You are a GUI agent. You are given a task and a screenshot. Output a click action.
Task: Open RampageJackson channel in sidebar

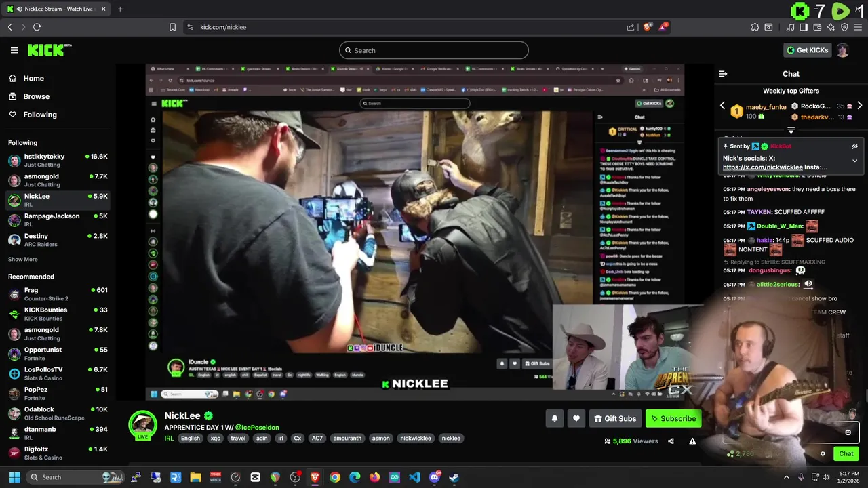point(58,220)
